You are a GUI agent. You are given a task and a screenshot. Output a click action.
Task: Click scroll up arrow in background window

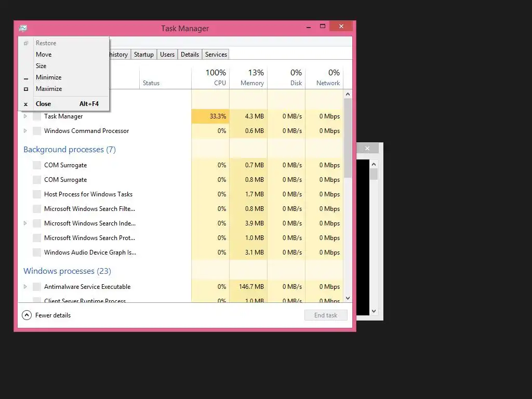point(374,164)
